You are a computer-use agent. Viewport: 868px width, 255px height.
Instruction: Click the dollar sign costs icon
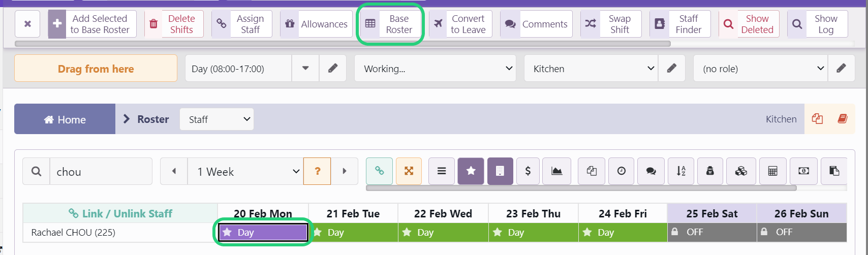(528, 171)
